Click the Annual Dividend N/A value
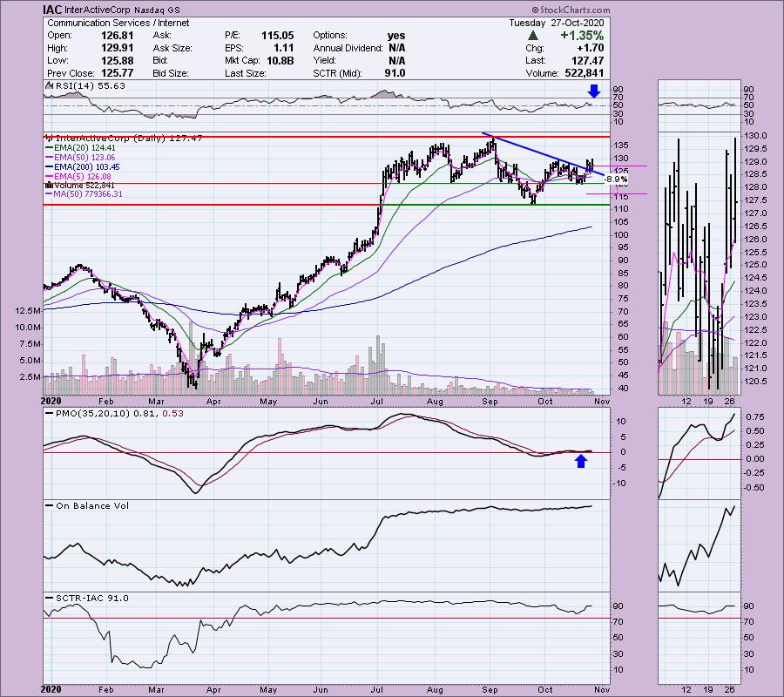The image size is (784, 697). point(397,48)
